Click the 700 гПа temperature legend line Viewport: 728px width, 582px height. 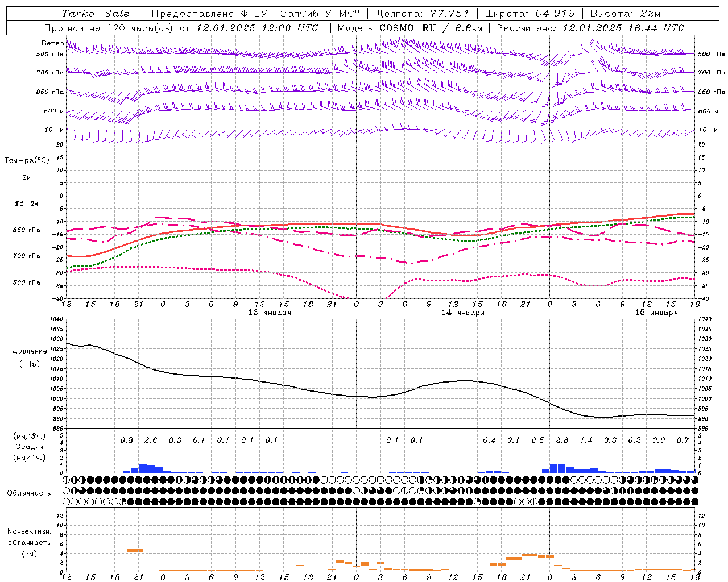(x=26, y=263)
